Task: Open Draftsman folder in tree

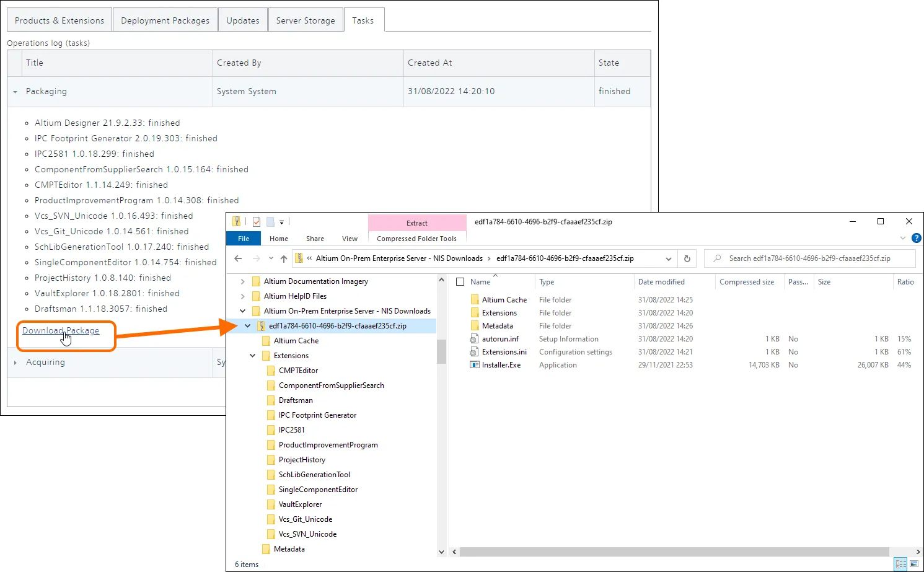Action: point(296,400)
